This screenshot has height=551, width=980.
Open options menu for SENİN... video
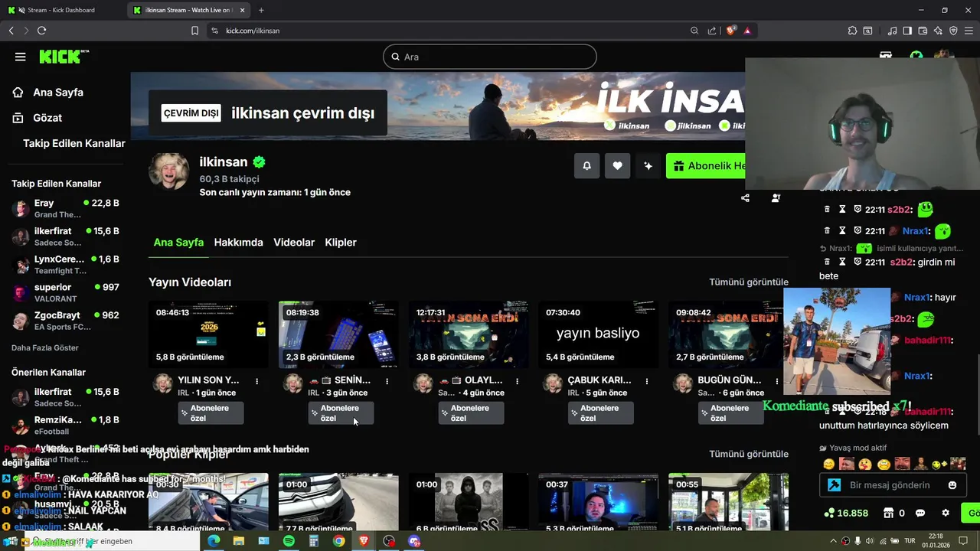click(387, 380)
